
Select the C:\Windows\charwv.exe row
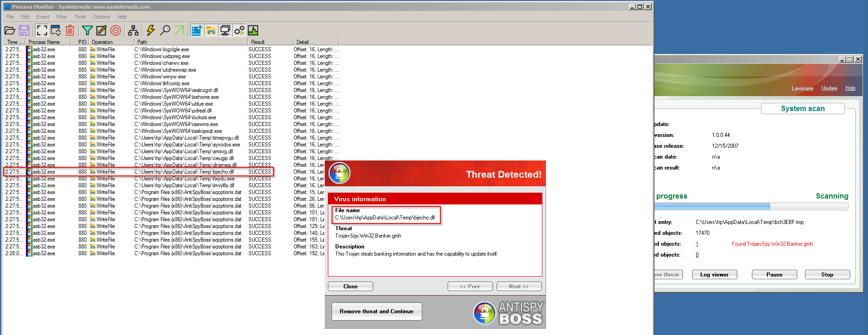pos(171,63)
